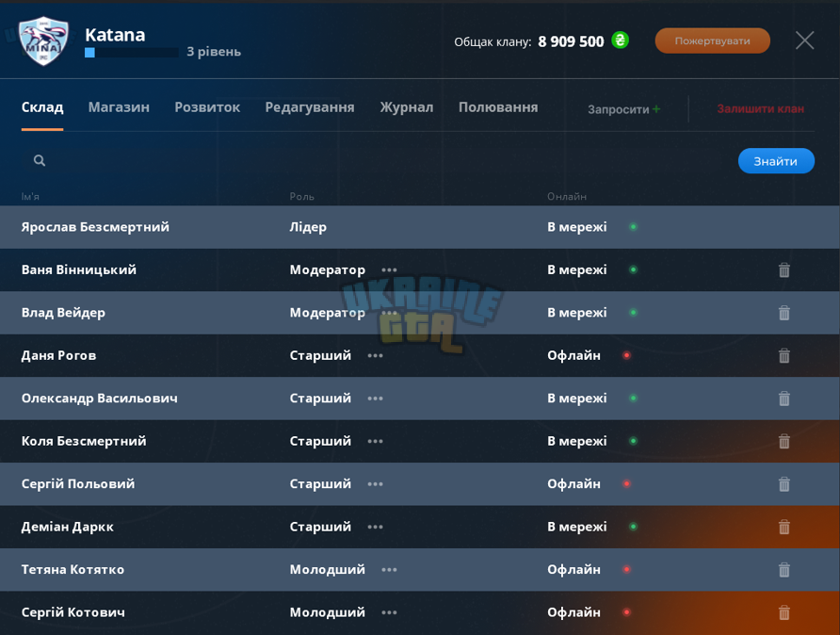The height and width of the screenshot is (635, 840).
Task: Click the Онлайн column header
Action: [567, 197]
